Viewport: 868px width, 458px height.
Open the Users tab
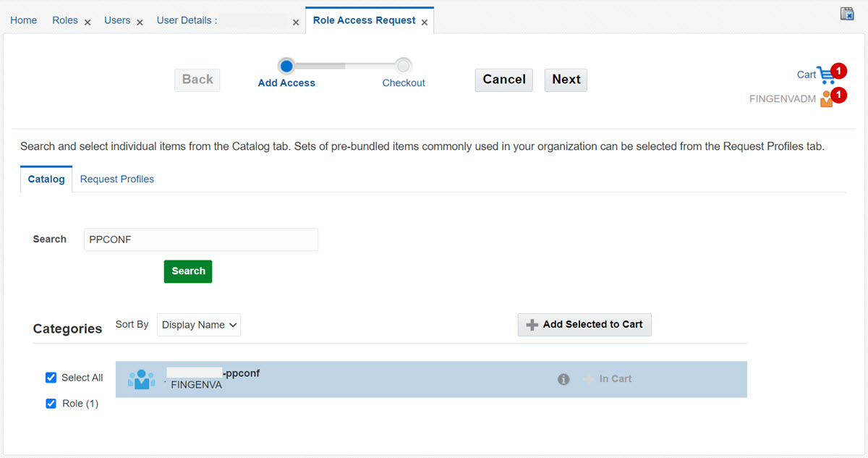click(117, 20)
